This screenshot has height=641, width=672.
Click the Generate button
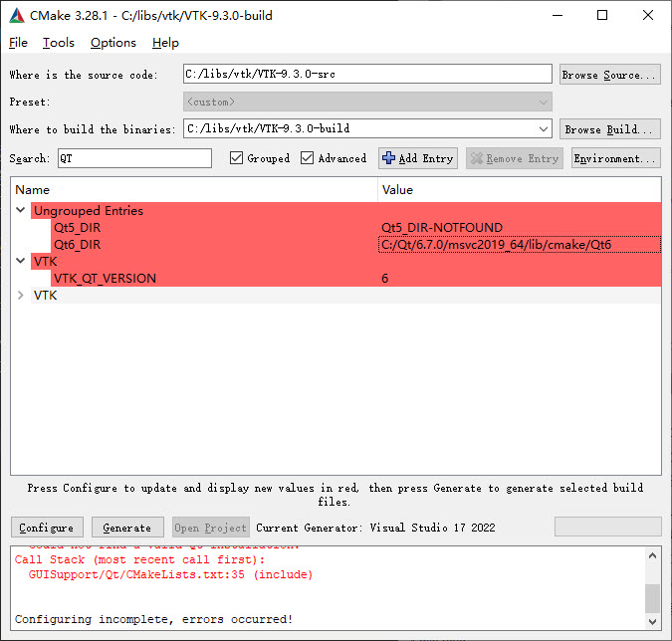127,528
